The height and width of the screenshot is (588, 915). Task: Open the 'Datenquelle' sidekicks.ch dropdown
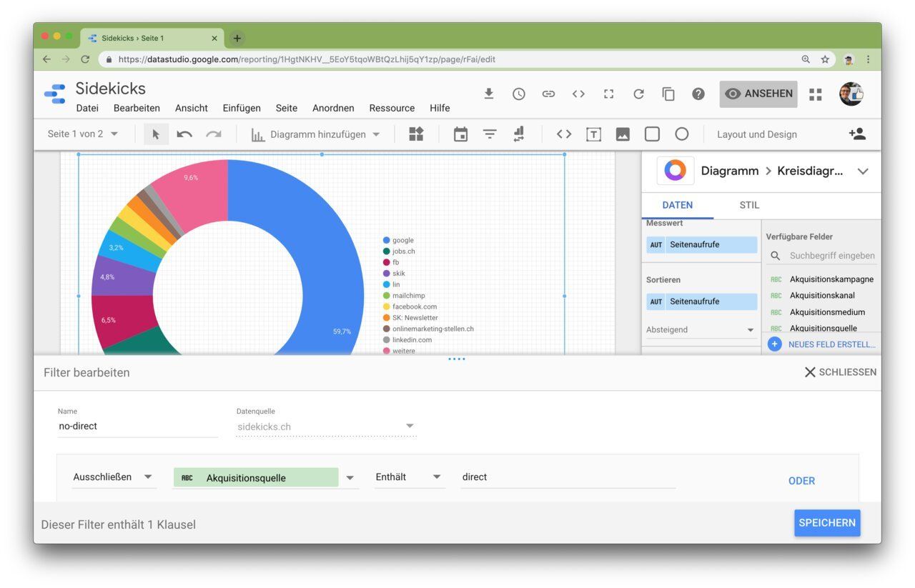326,427
